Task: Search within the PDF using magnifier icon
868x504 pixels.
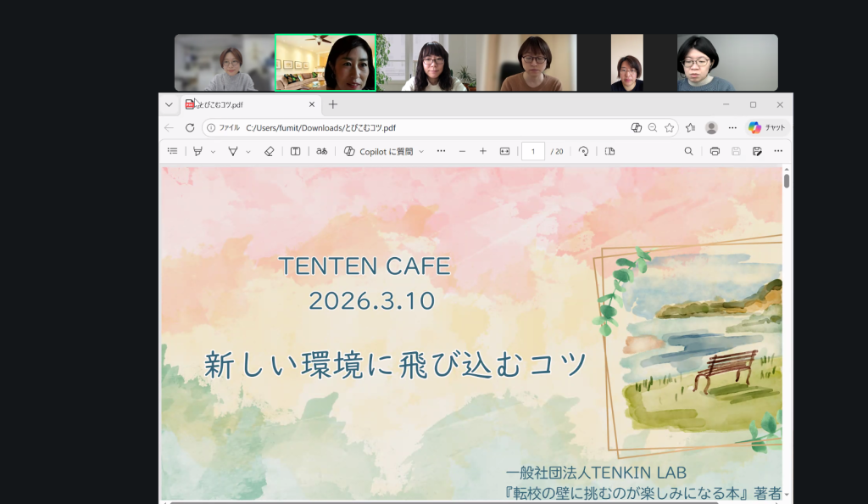Action: click(688, 151)
